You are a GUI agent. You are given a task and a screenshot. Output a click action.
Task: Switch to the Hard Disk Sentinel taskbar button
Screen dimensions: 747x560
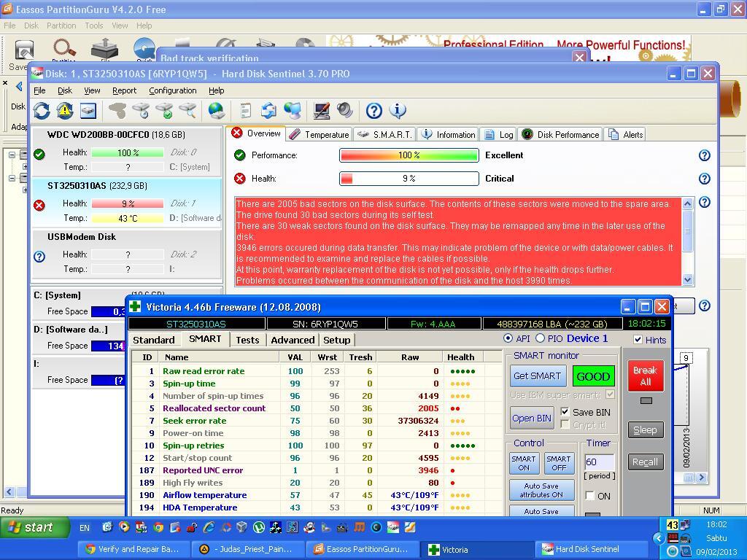coord(591,549)
